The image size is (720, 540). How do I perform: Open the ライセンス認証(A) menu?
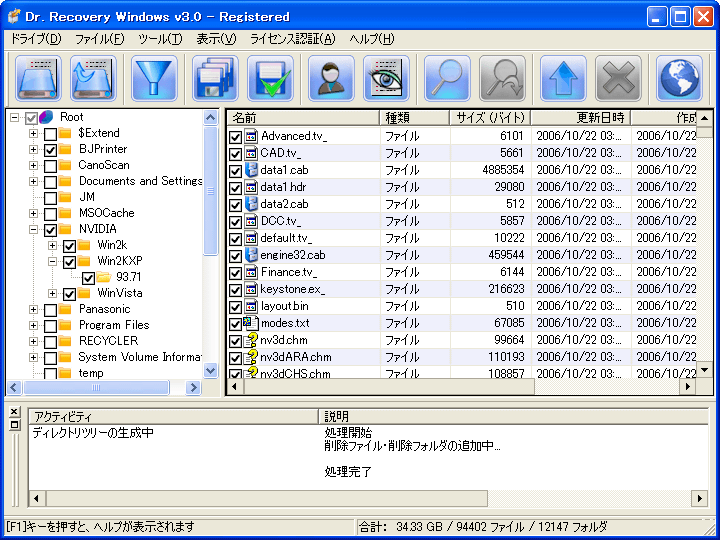point(292,39)
